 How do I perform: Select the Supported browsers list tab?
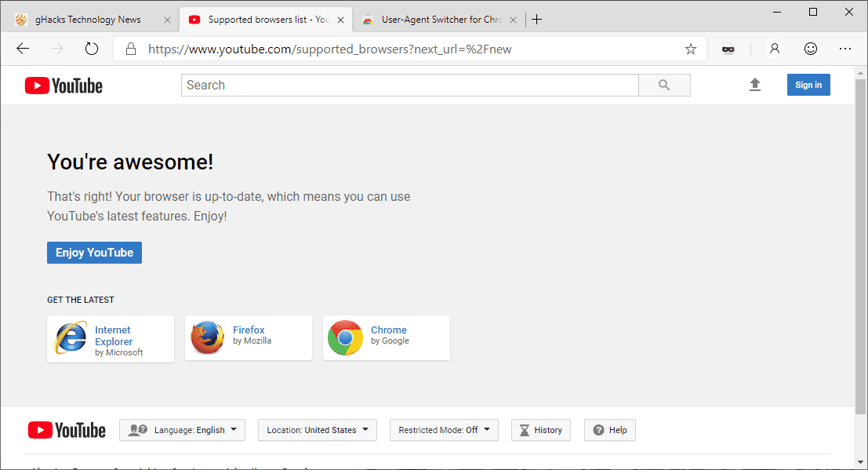(266, 20)
